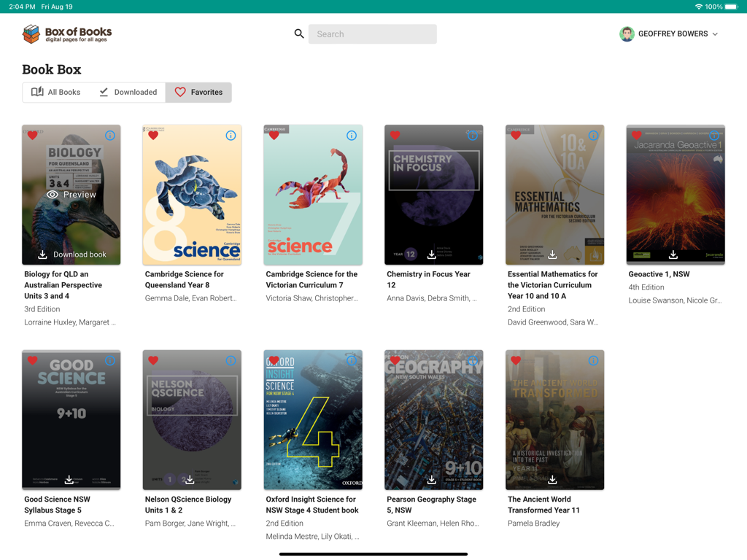
Task: Open info on Oxford Insight Science 4
Action: click(352, 360)
